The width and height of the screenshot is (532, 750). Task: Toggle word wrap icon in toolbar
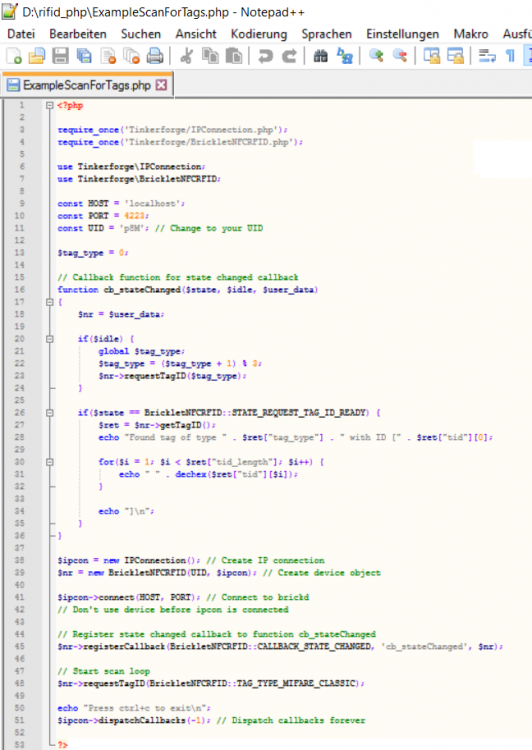[x=487, y=56]
